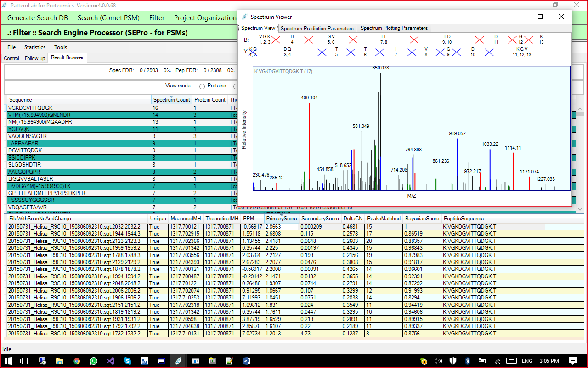Select PatternLab feather icon in taskbar

coord(178,361)
